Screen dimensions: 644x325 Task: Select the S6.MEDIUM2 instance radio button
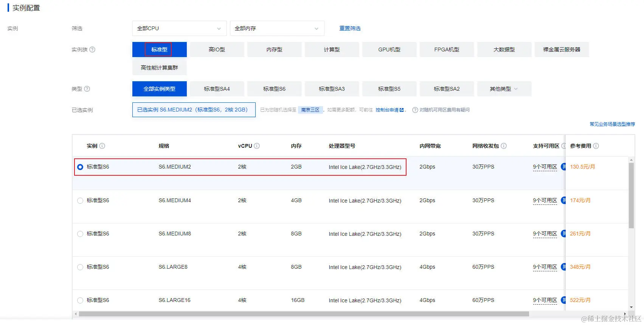pyautogui.click(x=80, y=167)
